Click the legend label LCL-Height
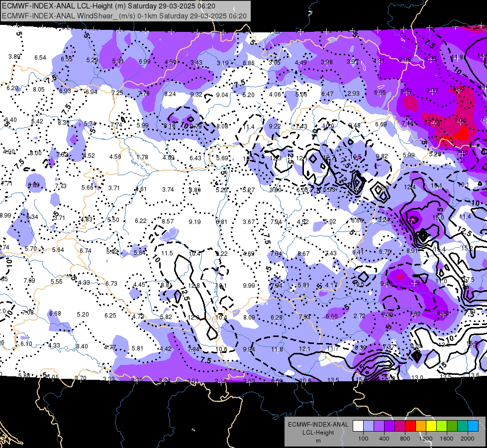Viewport: 487px width, 448px height. pyautogui.click(x=318, y=433)
